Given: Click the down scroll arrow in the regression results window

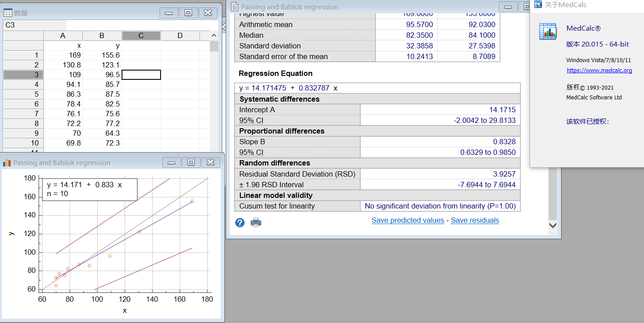Looking at the screenshot, I should pos(553,225).
